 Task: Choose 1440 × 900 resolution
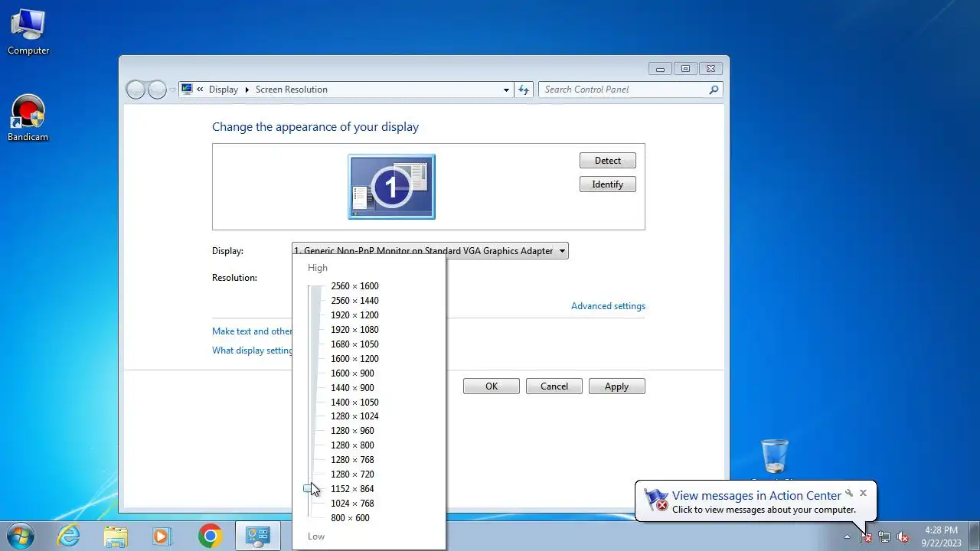(352, 388)
